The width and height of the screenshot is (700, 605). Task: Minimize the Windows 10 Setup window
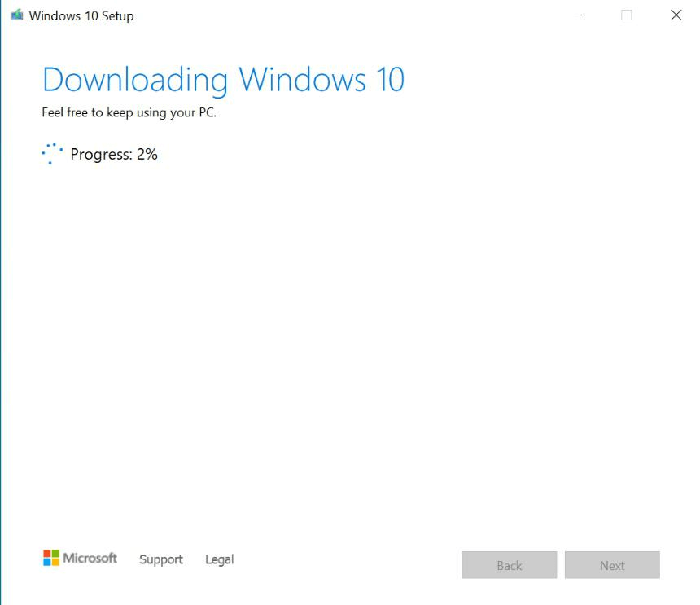(x=578, y=15)
